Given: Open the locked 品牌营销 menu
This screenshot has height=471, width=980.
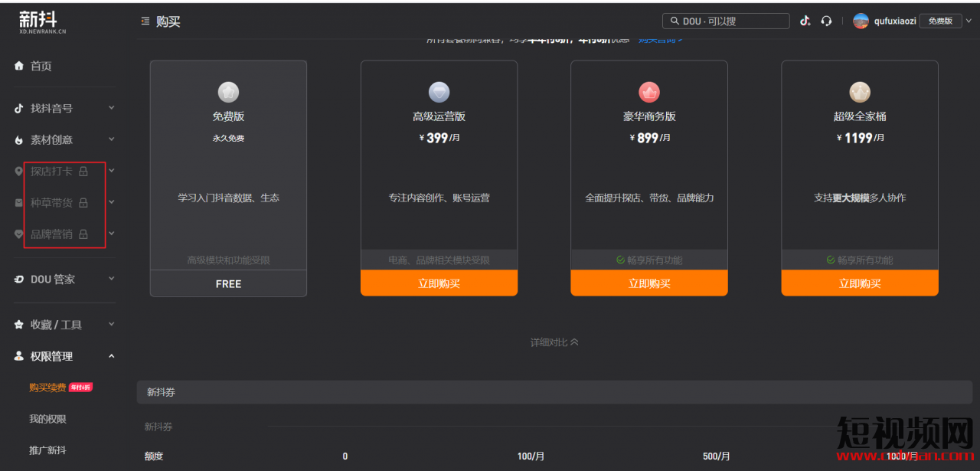Looking at the screenshot, I should coord(51,234).
